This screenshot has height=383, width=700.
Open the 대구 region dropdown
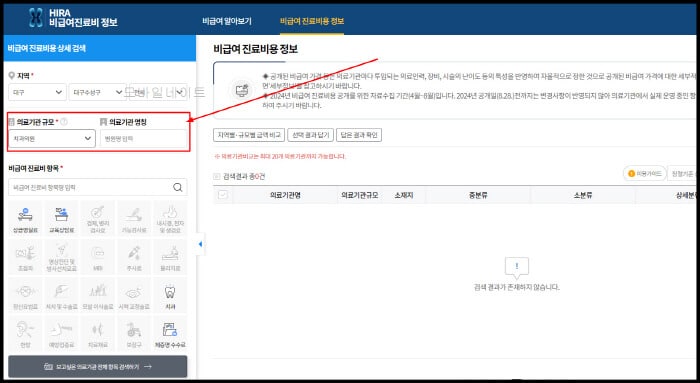coord(37,92)
